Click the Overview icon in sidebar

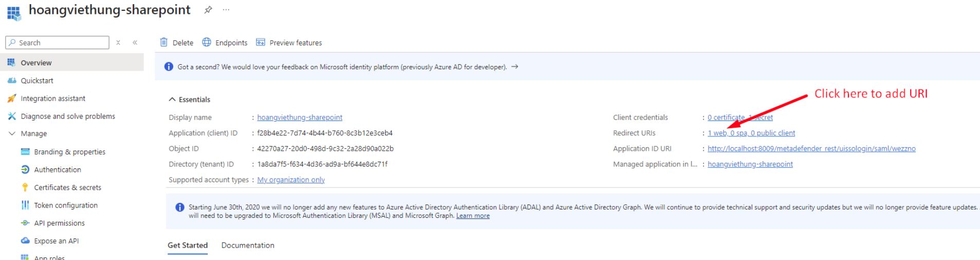pyautogui.click(x=11, y=62)
